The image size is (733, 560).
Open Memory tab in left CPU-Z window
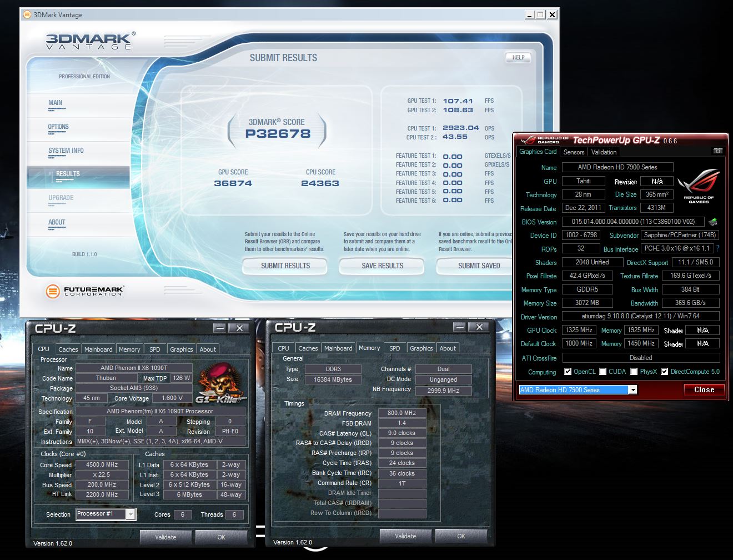pos(129,349)
